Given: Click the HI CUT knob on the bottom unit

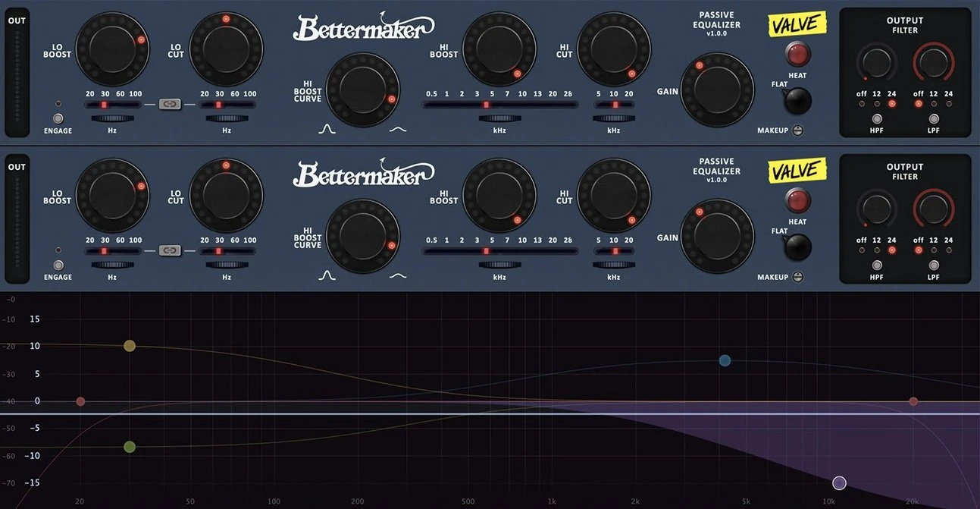Looking at the screenshot, I should coord(614,195).
